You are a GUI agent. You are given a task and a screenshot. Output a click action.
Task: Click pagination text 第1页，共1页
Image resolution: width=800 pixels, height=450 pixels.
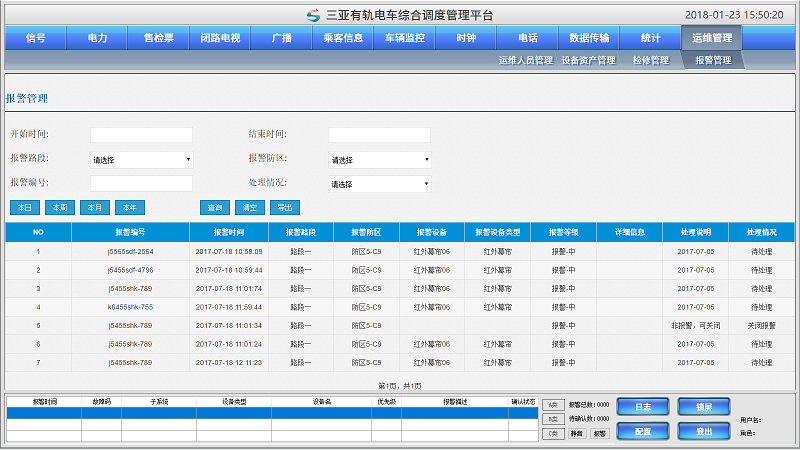[399, 386]
